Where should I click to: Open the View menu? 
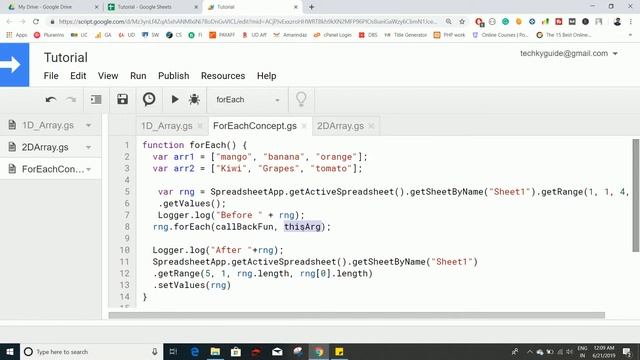pyautogui.click(x=108, y=76)
